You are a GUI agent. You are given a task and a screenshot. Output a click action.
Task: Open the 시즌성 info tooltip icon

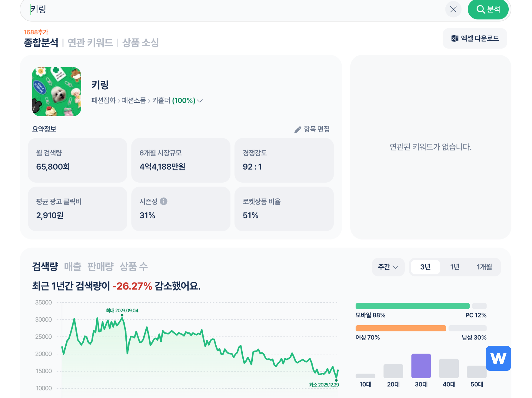[x=164, y=201]
